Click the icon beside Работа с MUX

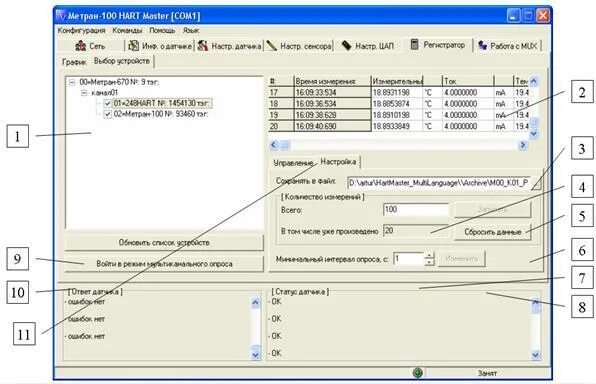pos(482,46)
